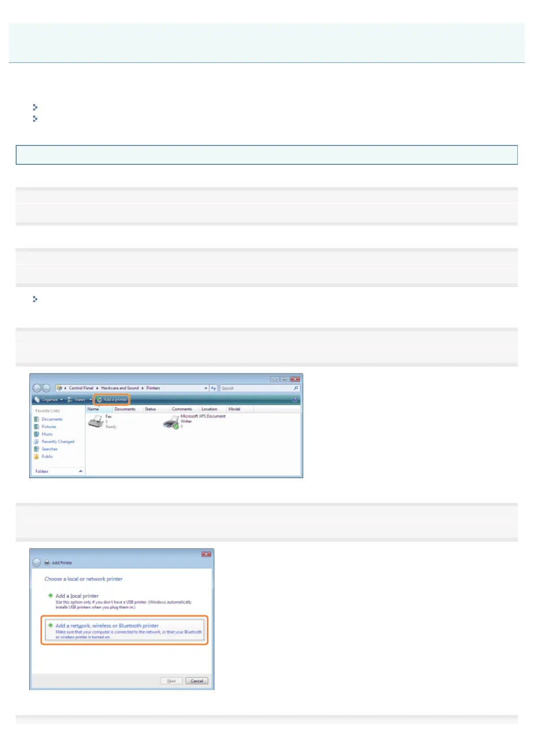This screenshot has height=756, width=534.
Task: Click the back arrow in Add Printer dialog
Action: pyautogui.click(x=37, y=563)
